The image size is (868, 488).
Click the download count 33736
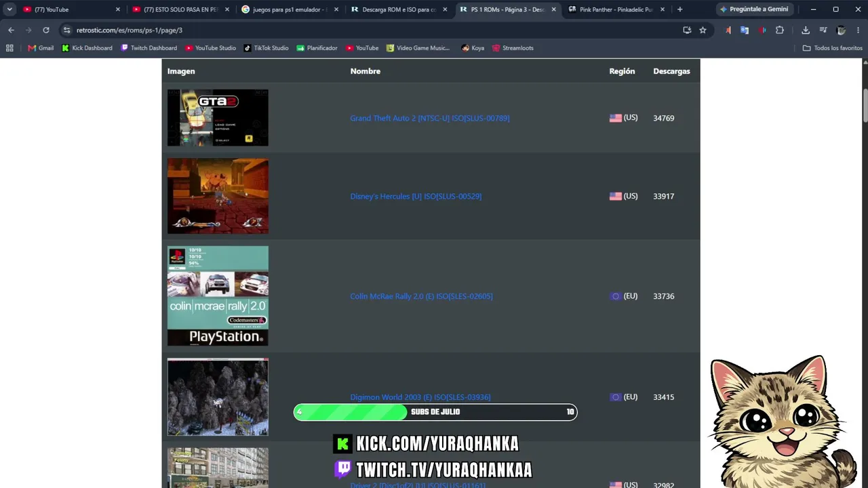point(663,296)
